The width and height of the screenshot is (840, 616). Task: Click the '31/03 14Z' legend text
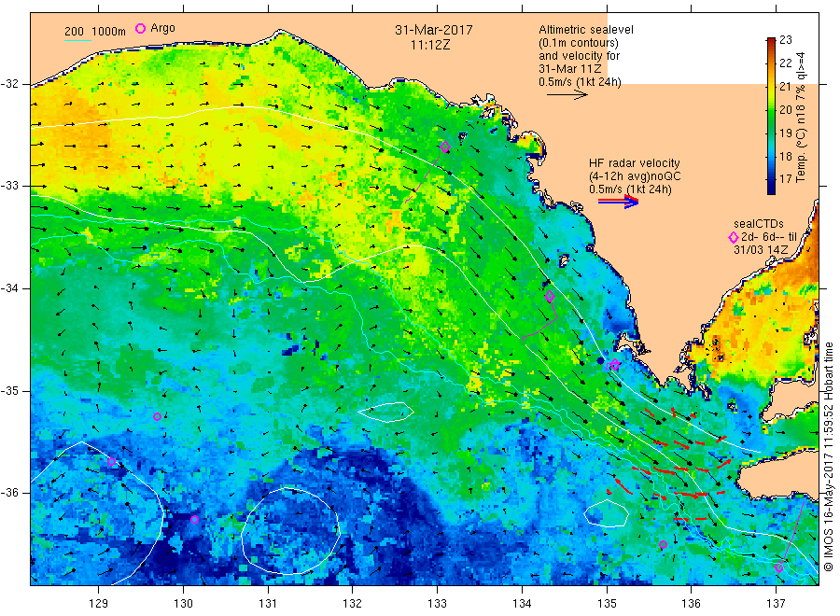[x=761, y=249]
